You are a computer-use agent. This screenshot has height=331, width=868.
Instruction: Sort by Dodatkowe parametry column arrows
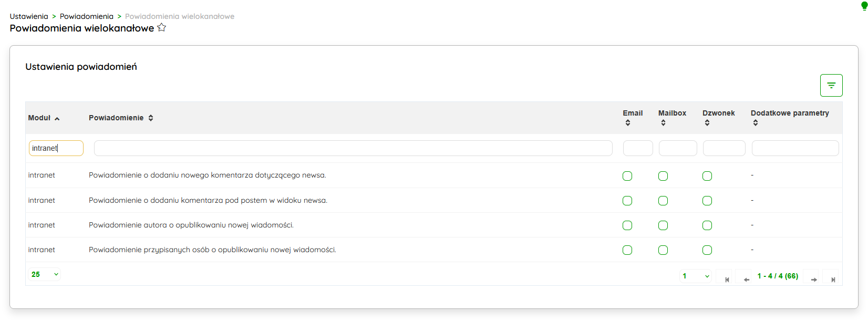click(756, 123)
